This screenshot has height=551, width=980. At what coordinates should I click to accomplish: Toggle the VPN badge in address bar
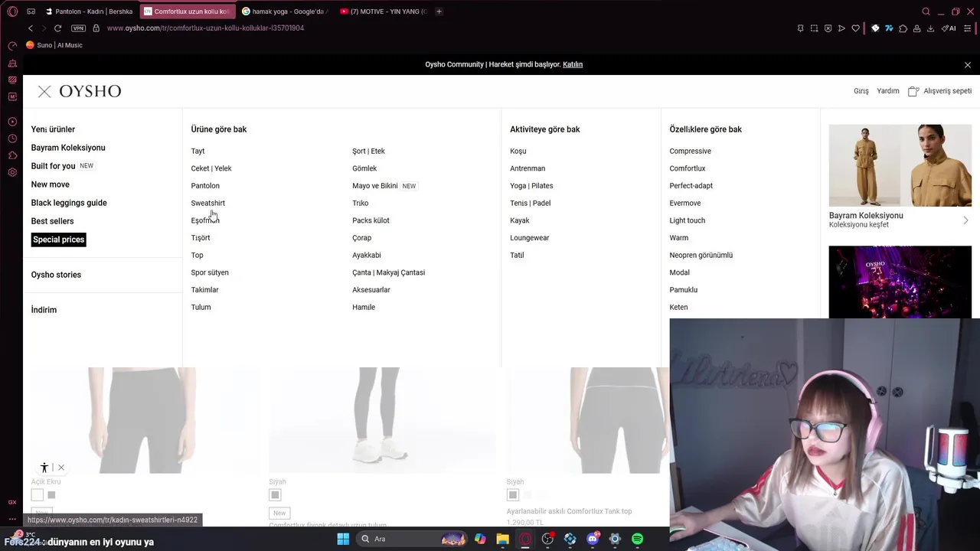[x=78, y=28]
